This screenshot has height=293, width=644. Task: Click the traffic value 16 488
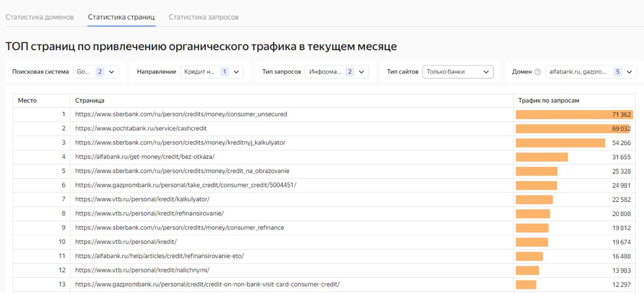point(621,256)
